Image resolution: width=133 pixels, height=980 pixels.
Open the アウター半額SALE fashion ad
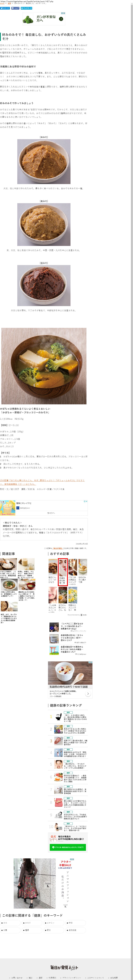pyautogui.click(x=44, y=883)
